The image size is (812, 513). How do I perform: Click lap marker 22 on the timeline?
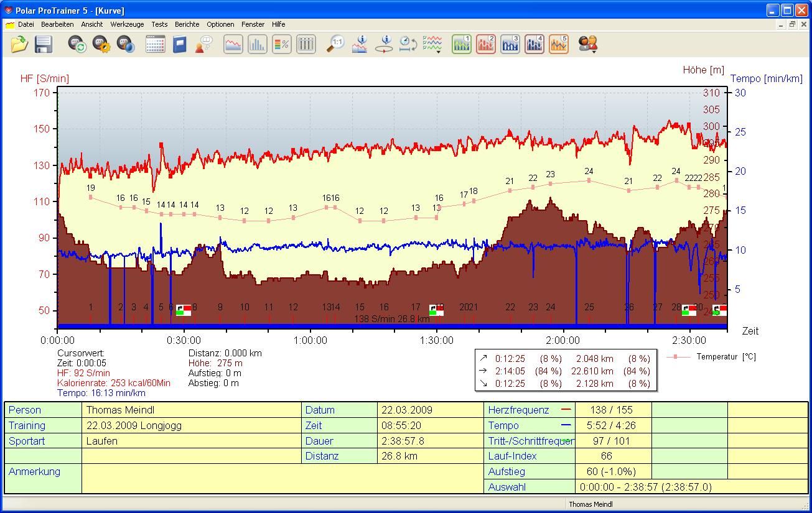coord(510,307)
